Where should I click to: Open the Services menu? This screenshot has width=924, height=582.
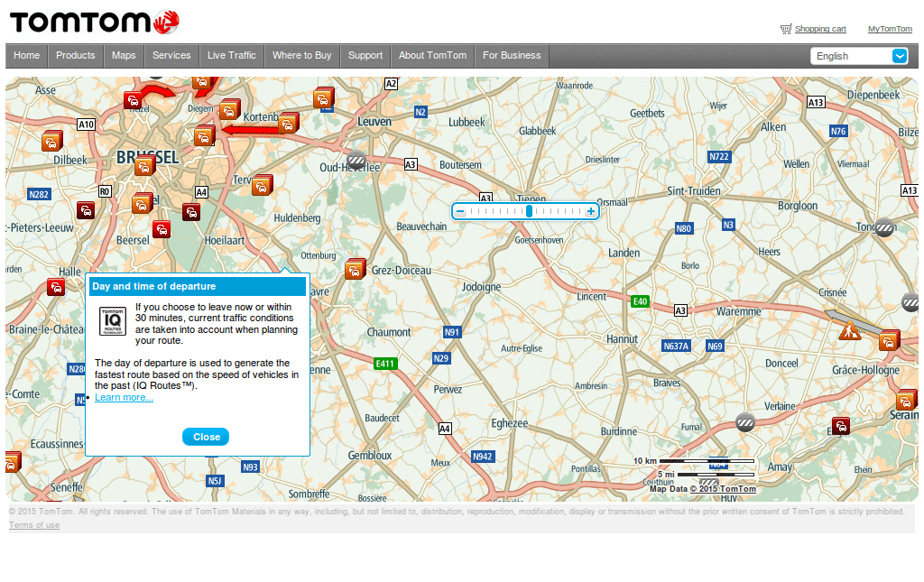click(x=171, y=55)
